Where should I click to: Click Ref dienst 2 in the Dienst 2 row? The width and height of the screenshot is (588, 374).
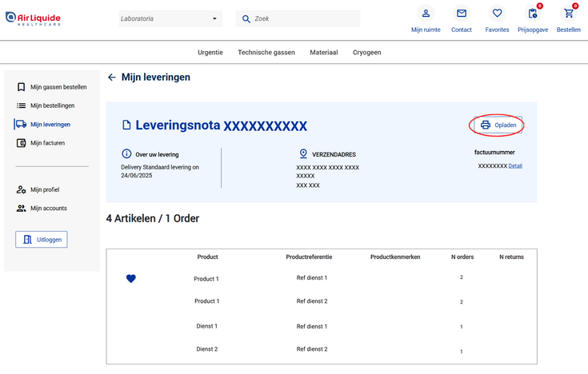click(x=312, y=349)
